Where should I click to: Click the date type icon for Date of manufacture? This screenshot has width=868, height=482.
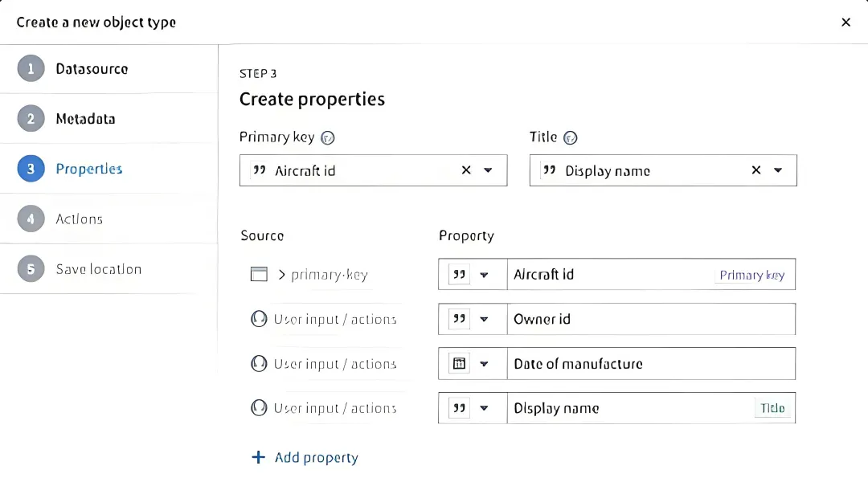click(459, 364)
